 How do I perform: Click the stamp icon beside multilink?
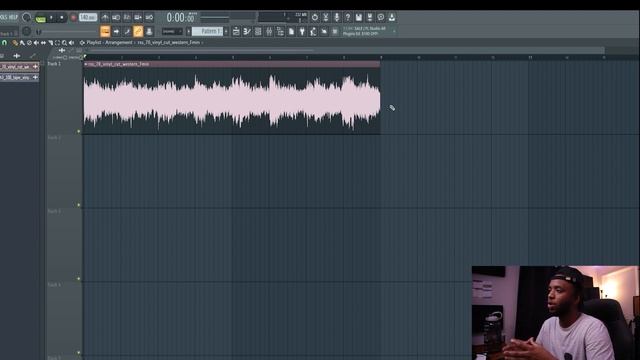click(149, 31)
